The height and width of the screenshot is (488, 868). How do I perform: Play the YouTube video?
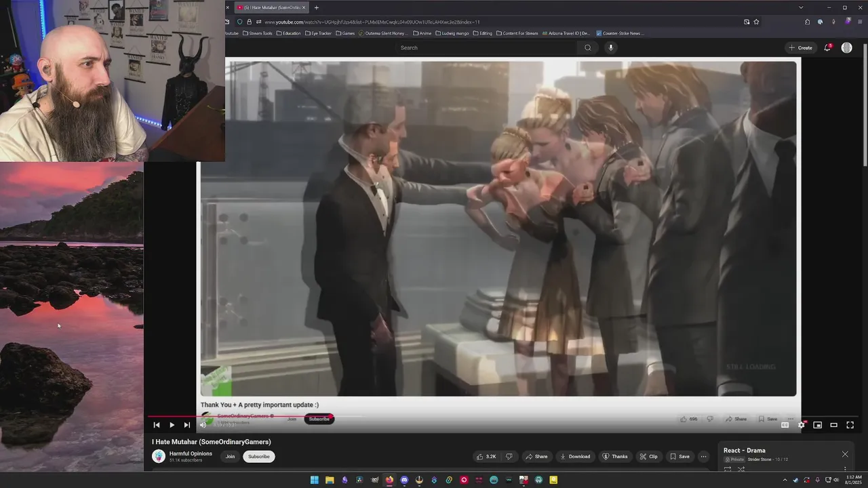point(172,425)
